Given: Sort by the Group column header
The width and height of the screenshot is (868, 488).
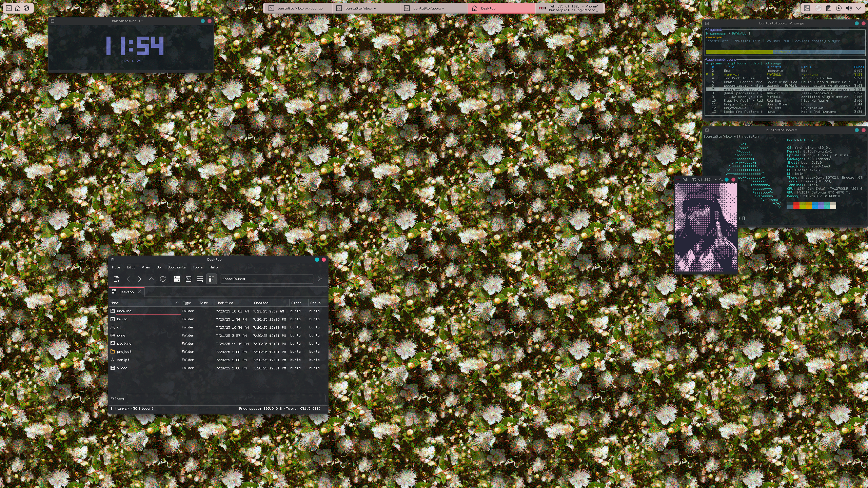Looking at the screenshot, I should [318, 303].
